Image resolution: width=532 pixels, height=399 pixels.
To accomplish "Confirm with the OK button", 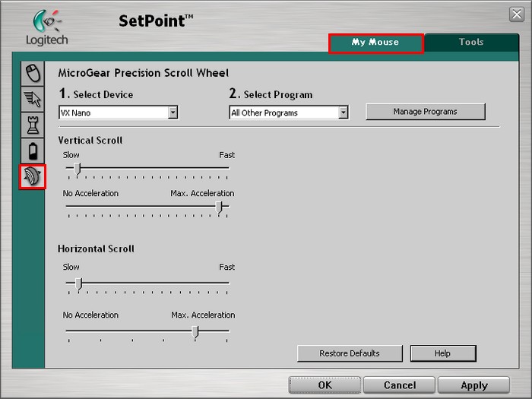I will pos(325,385).
